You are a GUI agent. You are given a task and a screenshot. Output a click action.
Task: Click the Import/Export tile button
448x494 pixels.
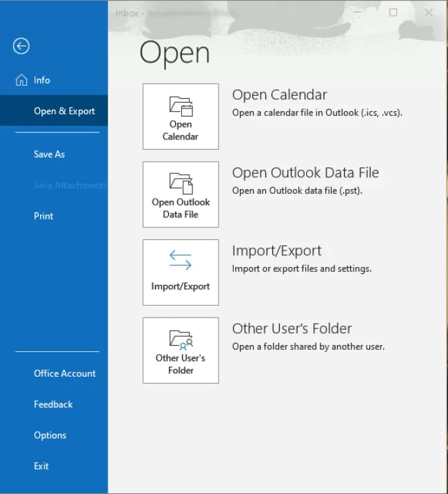click(181, 273)
